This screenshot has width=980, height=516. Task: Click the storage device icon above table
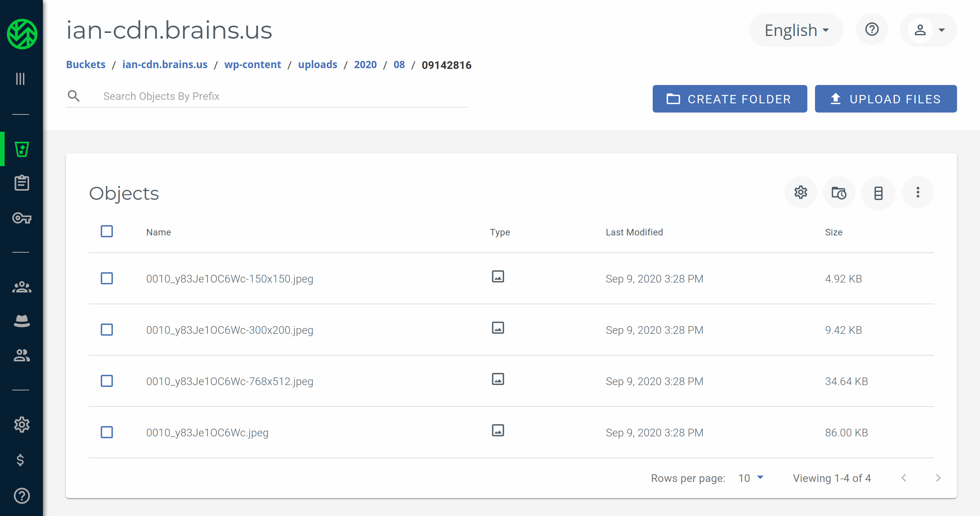(x=878, y=193)
